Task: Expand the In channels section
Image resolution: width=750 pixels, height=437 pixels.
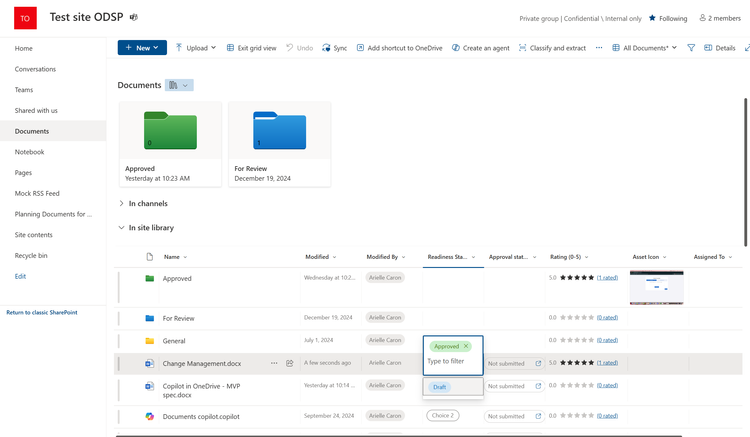Action: (x=121, y=203)
